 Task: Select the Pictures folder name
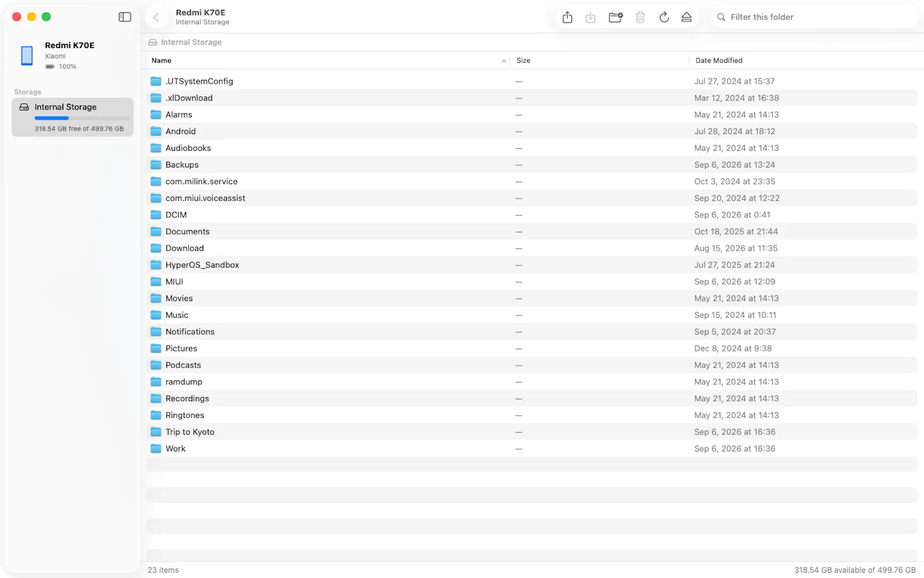(181, 349)
